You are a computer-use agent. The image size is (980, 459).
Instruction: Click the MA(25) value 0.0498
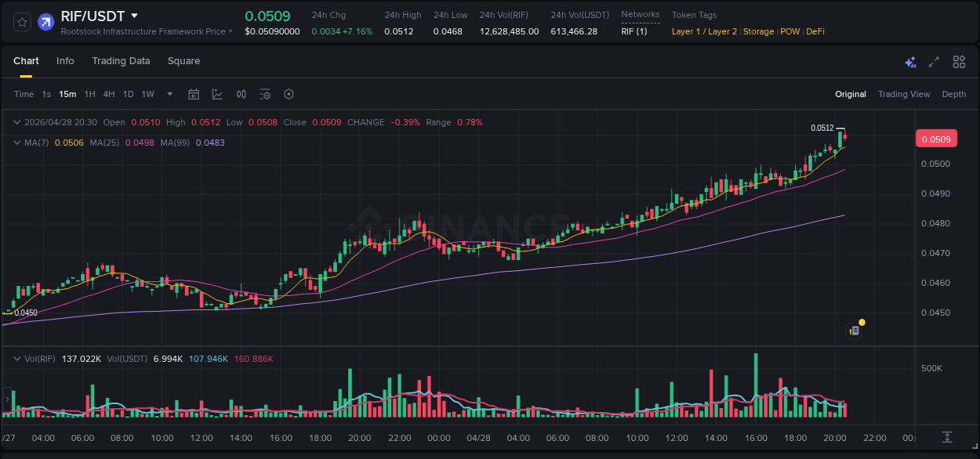[140, 143]
